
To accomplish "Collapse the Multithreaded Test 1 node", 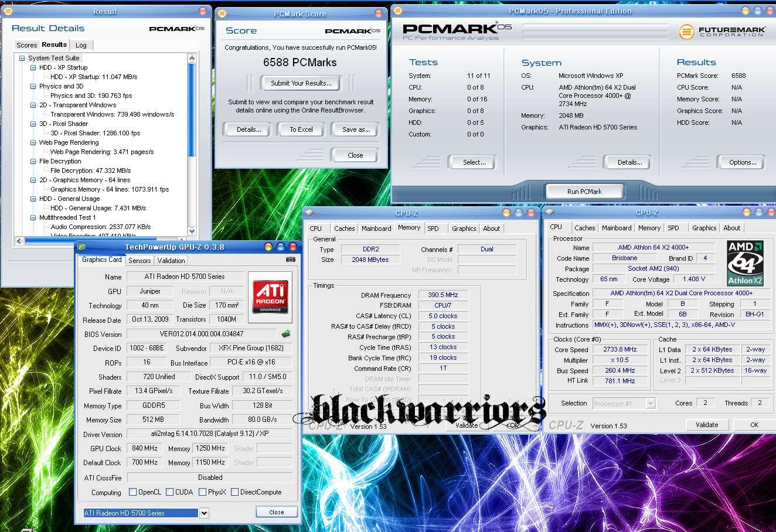I will tap(33, 217).
